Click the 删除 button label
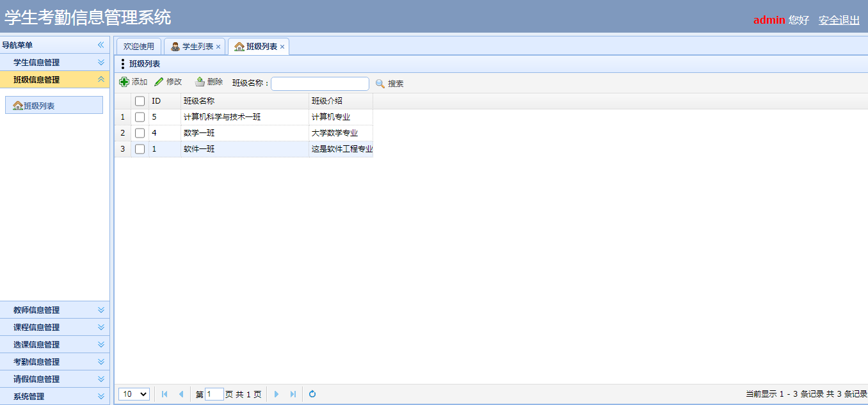This screenshot has width=868, height=405. click(x=215, y=82)
